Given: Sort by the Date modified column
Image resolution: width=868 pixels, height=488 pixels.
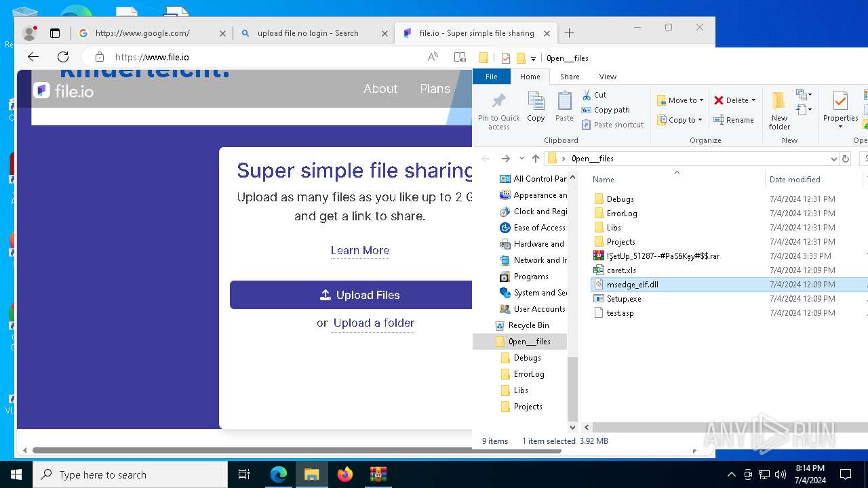Looking at the screenshot, I should pyautogui.click(x=795, y=180).
